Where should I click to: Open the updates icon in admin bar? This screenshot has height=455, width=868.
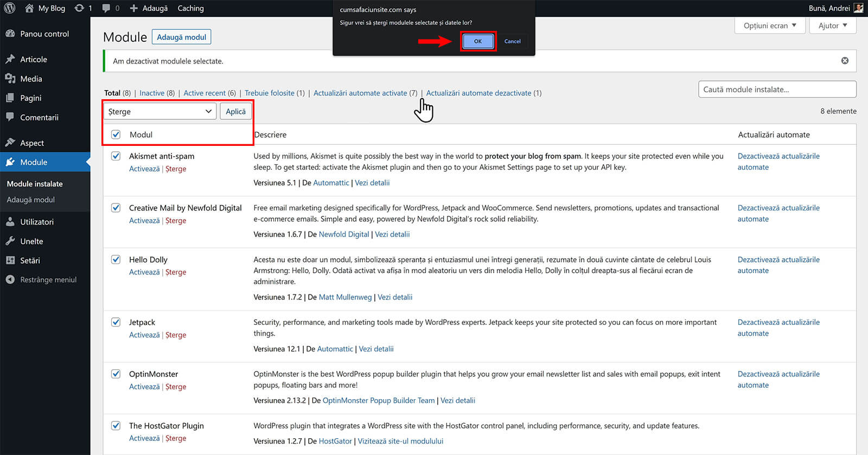pyautogui.click(x=79, y=8)
